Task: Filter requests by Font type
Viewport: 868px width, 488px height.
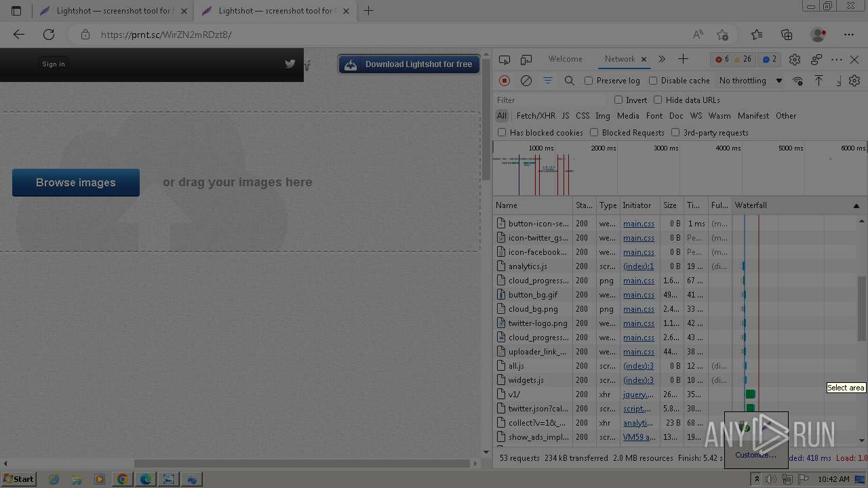Action: [654, 116]
